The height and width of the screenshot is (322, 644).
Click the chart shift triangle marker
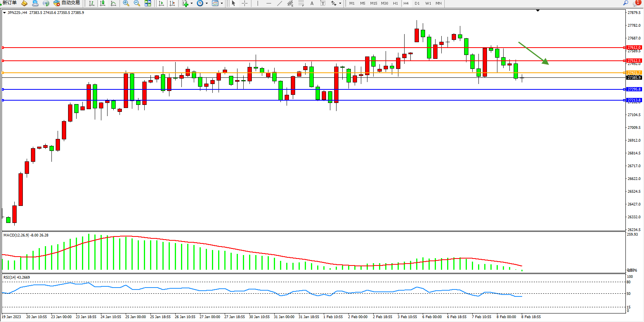coord(538,11)
